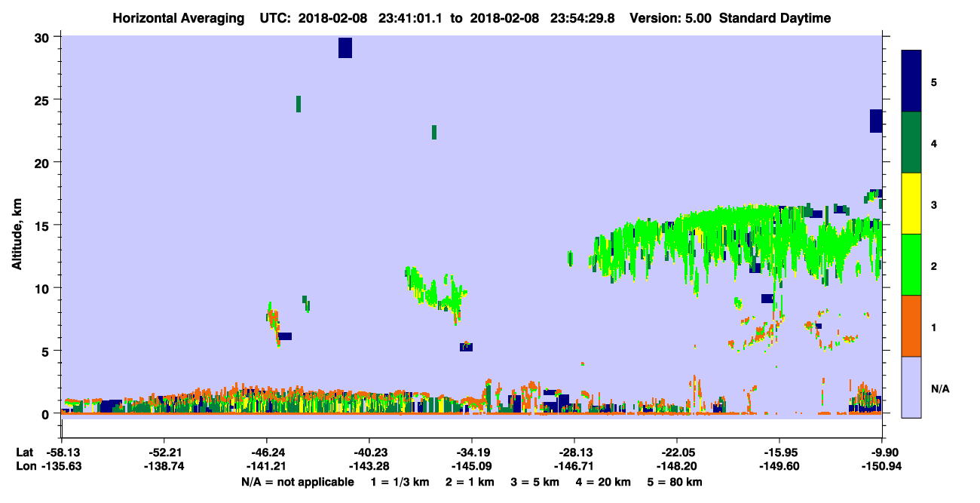This screenshot has width=980, height=503.
Task: Click the colorbar 'N/A' label
Action: 940,388
